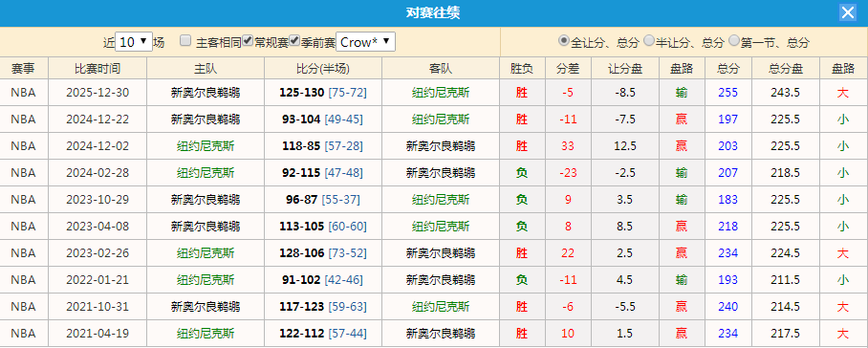
Task: Click the 赛事 column header
Action: click(x=23, y=69)
